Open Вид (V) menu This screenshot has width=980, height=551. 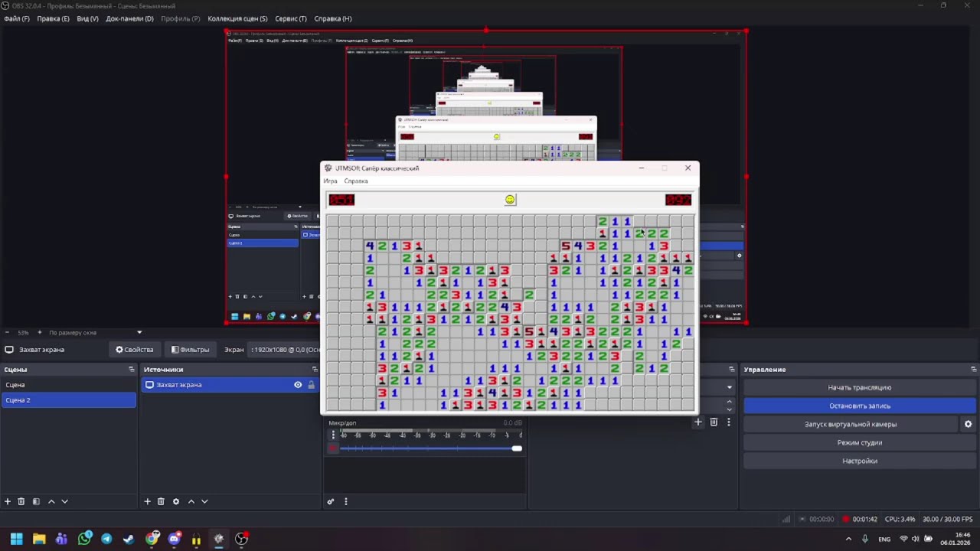tap(88, 18)
